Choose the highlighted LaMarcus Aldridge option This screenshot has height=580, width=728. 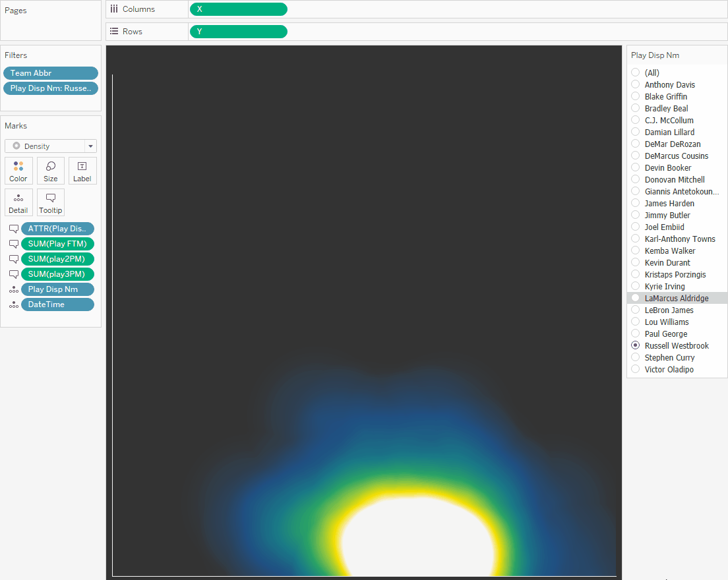677,298
